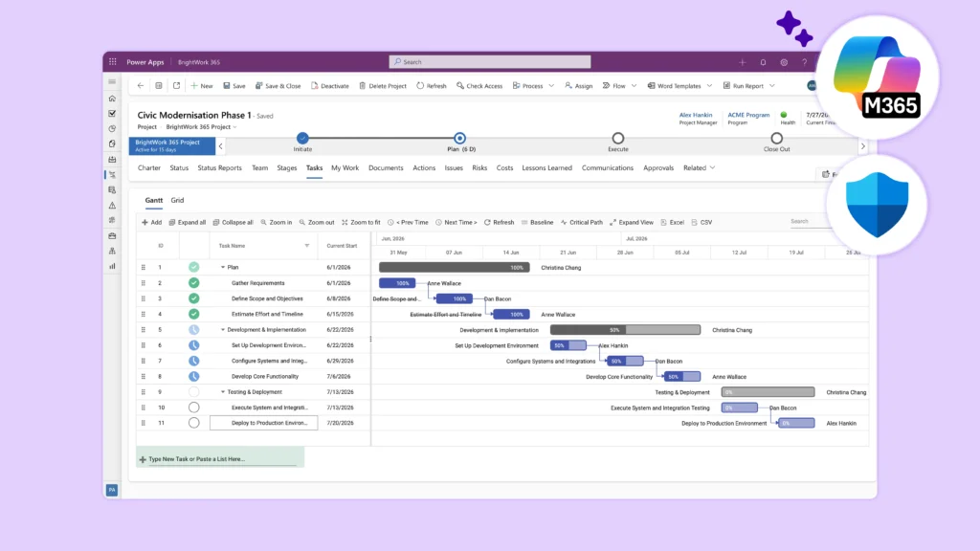Click Zoom in on the Gantt toolbar
Screen dimensions: 980x551
pos(277,222)
